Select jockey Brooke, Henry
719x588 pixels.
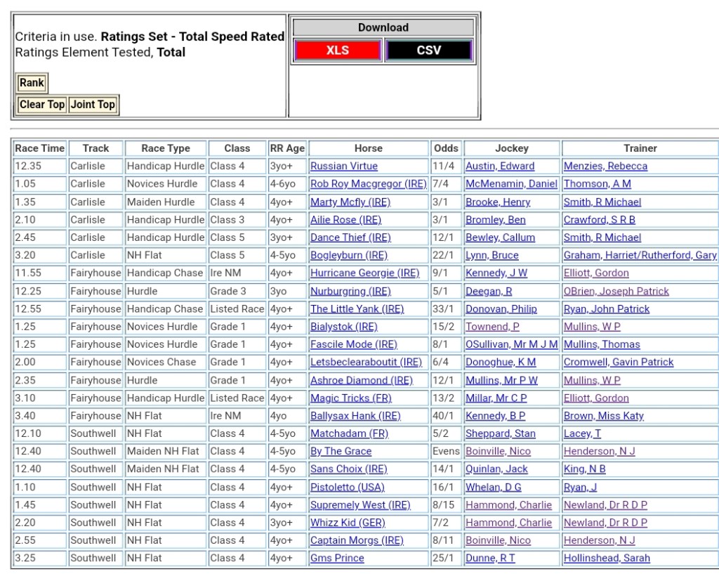click(x=498, y=202)
